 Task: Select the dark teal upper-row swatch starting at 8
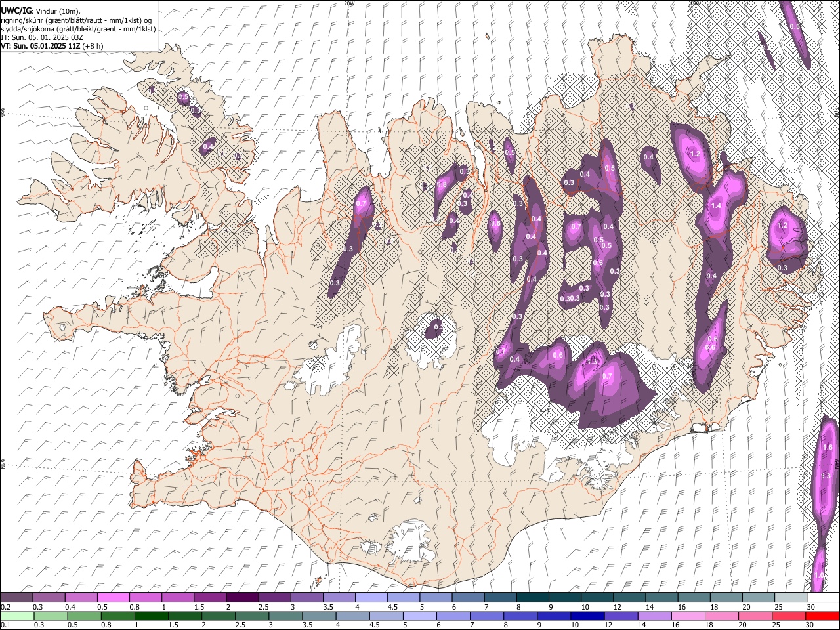pyautogui.click(x=533, y=598)
